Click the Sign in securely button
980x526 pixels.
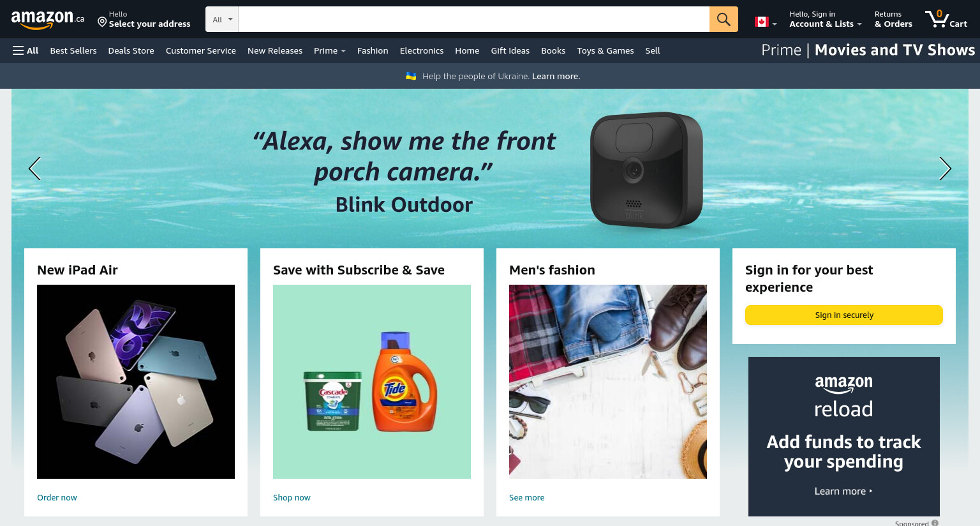(843, 315)
